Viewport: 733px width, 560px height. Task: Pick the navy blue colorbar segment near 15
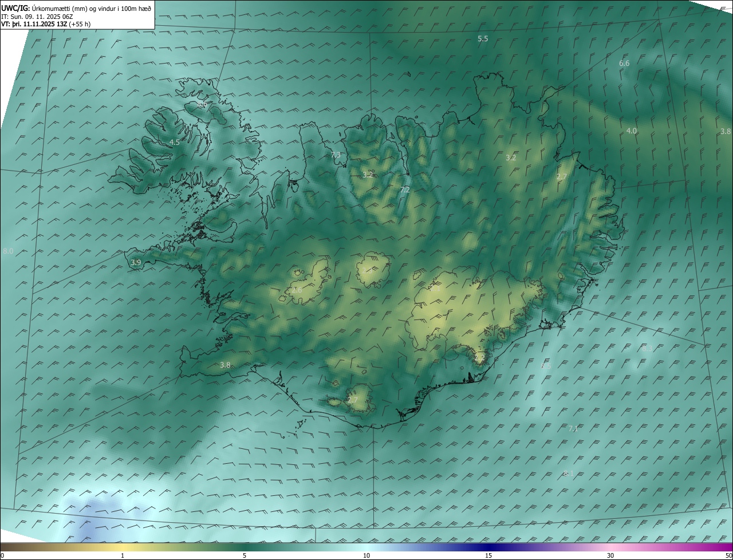coord(488,547)
